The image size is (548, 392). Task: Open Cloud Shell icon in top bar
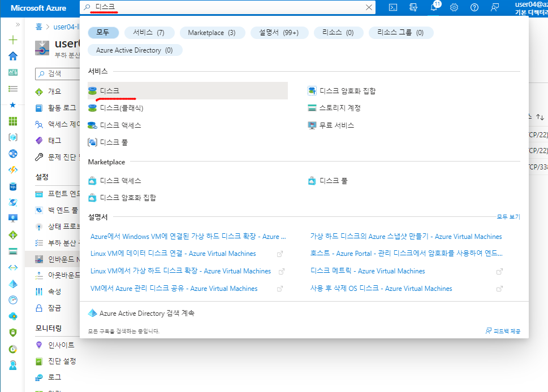393,7
